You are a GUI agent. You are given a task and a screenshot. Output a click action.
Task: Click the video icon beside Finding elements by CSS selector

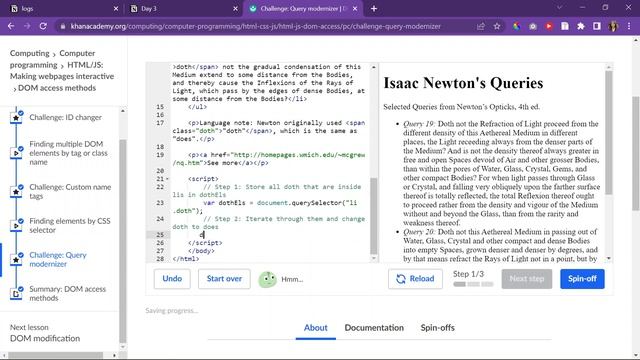[16, 225]
